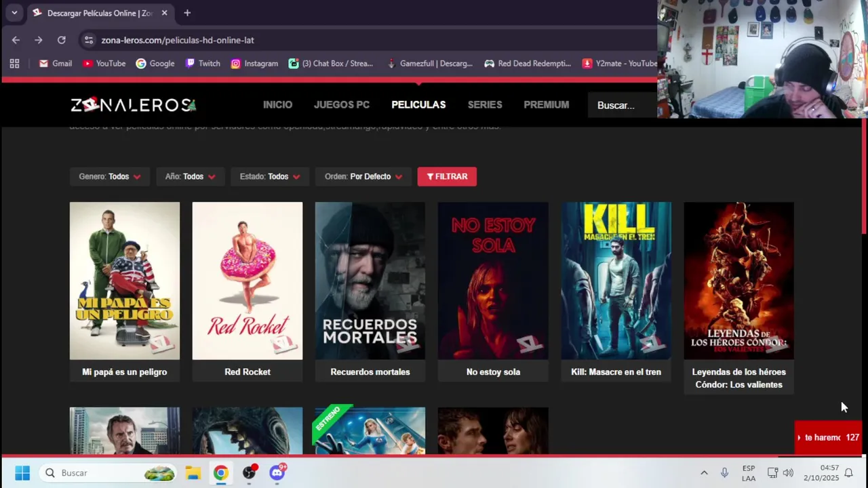Viewport: 868px width, 488px height.
Task: Open the Twitch bookmark
Action: (x=203, y=64)
